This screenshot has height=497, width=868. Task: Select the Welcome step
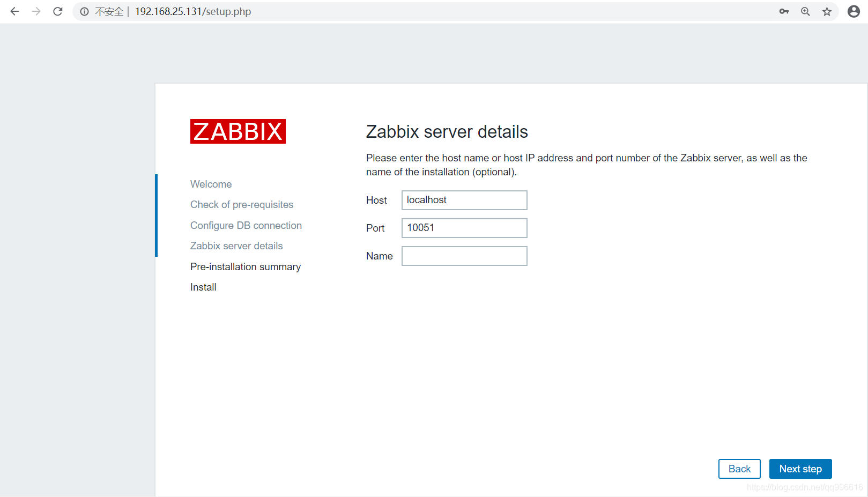(211, 184)
